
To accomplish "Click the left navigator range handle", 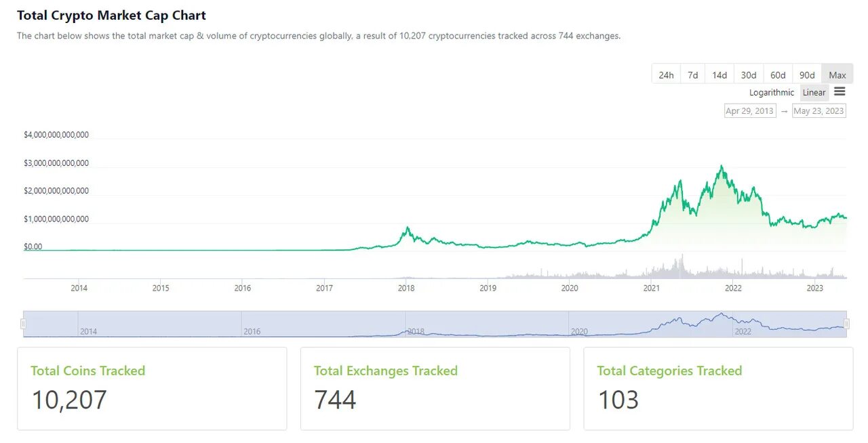I will 24,324.
